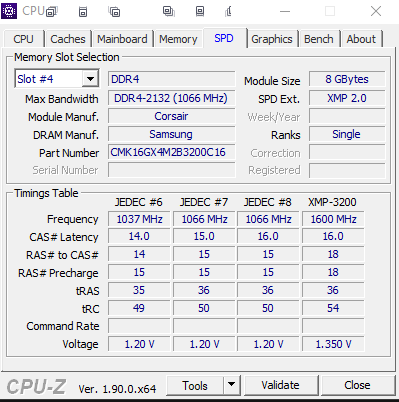Screen dimensions: 399x402
Task: Click the JEDEC #6 Command Rate empty cell
Action: 139,326
